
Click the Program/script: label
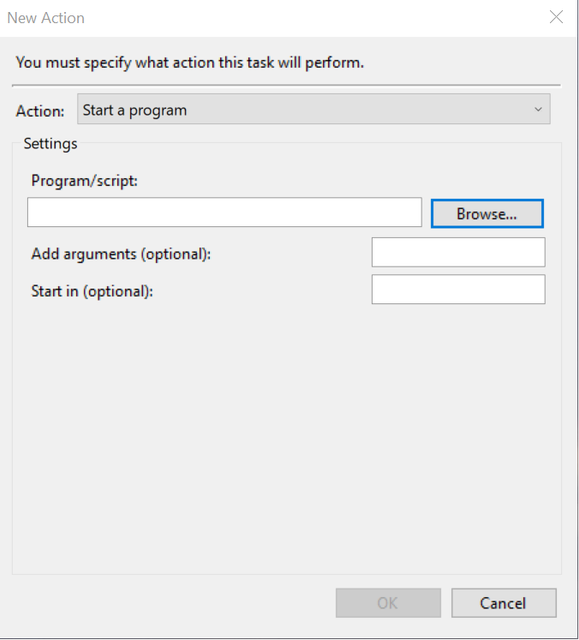84,181
